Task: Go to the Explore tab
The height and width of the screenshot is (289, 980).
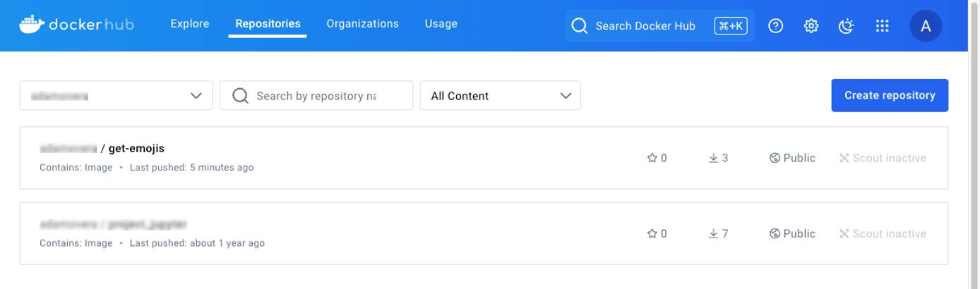Action: pos(190,24)
